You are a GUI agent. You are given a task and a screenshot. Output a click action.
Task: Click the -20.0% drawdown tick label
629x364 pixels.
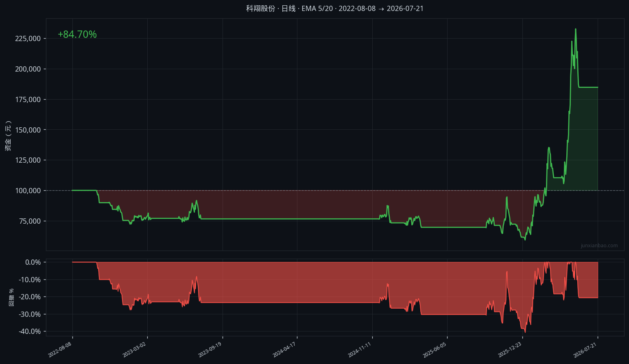pos(30,297)
